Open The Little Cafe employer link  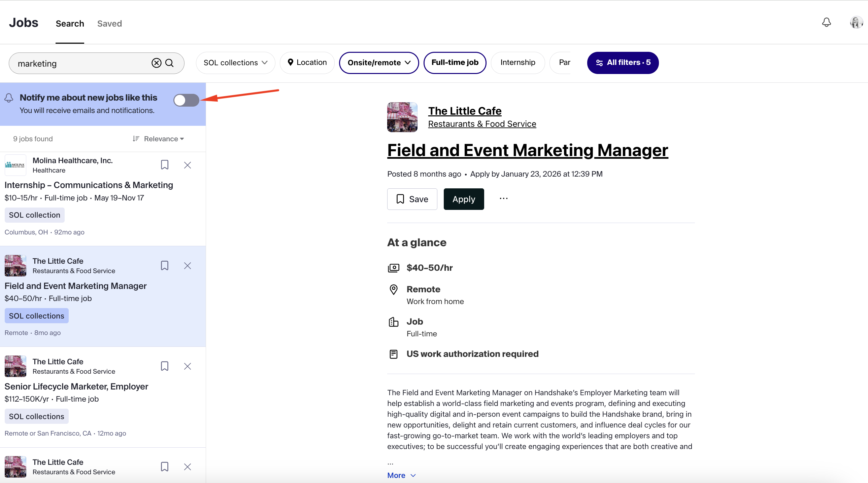click(465, 111)
